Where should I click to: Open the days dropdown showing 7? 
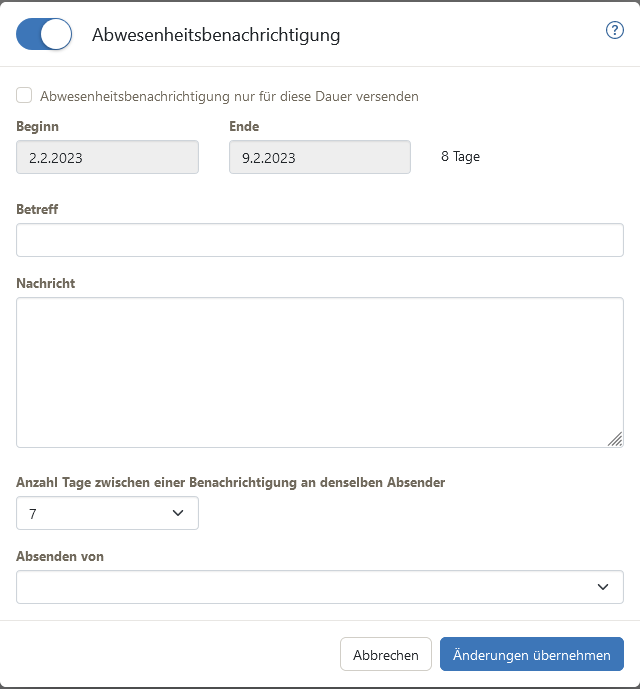coord(107,513)
